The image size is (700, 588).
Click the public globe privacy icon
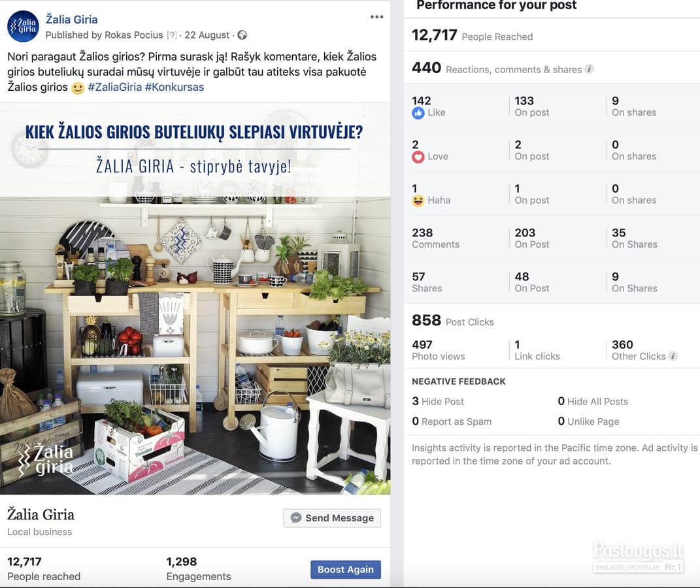pos(242,35)
